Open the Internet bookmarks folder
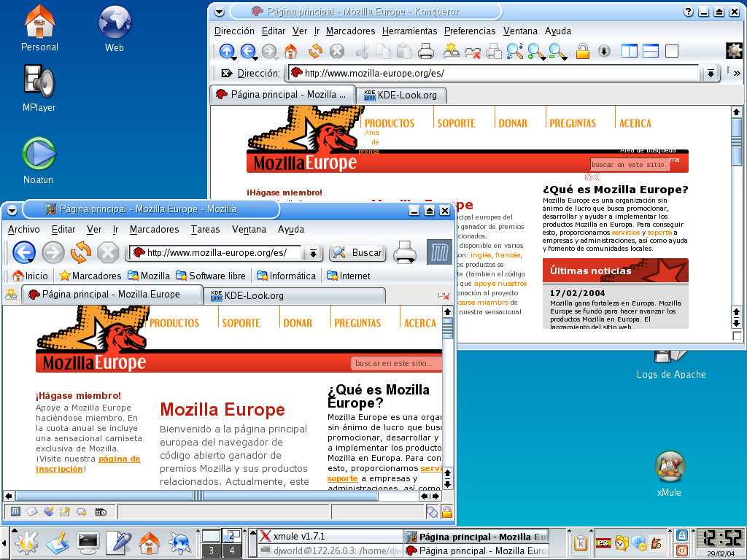This screenshot has width=747, height=560. point(348,276)
